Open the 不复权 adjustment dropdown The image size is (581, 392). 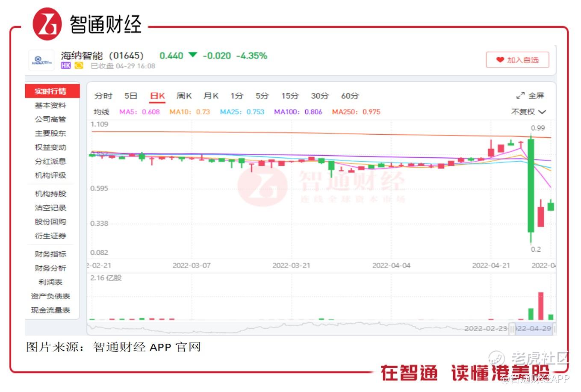tap(528, 112)
